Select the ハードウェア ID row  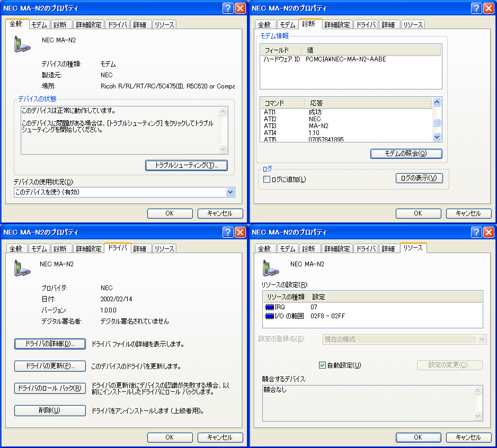tap(351, 59)
